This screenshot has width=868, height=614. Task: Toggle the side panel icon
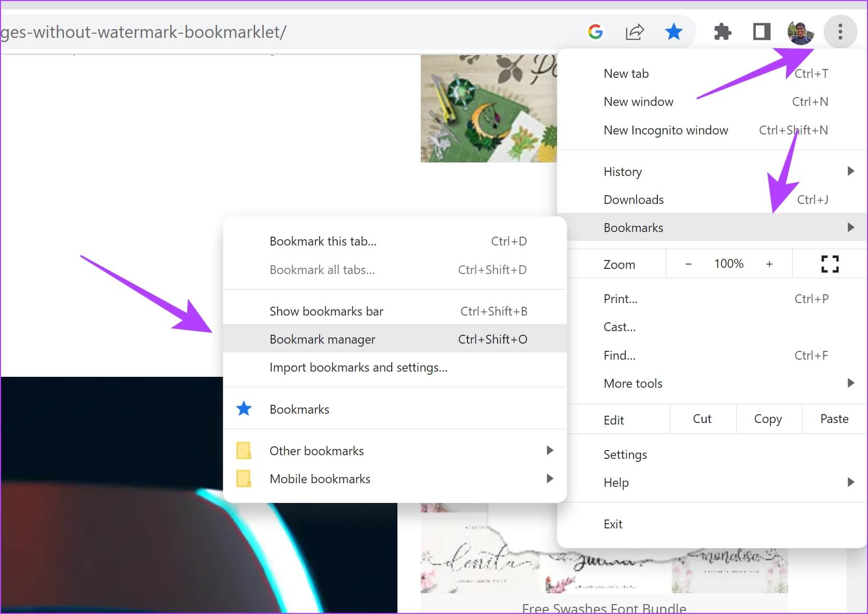click(762, 32)
